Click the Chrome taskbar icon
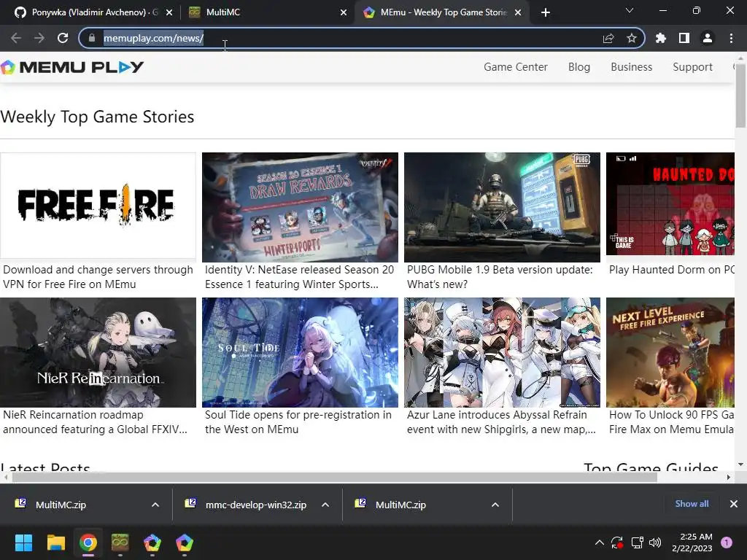Viewport: 747px width, 560px height. [88, 542]
